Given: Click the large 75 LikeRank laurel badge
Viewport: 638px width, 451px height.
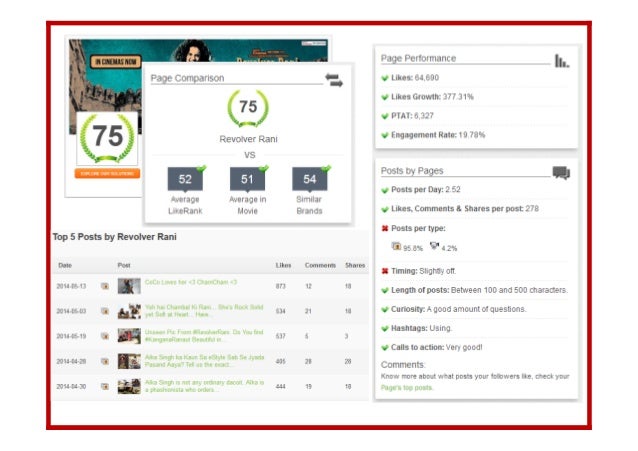Looking at the screenshot, I should click(x=107, y=138).
